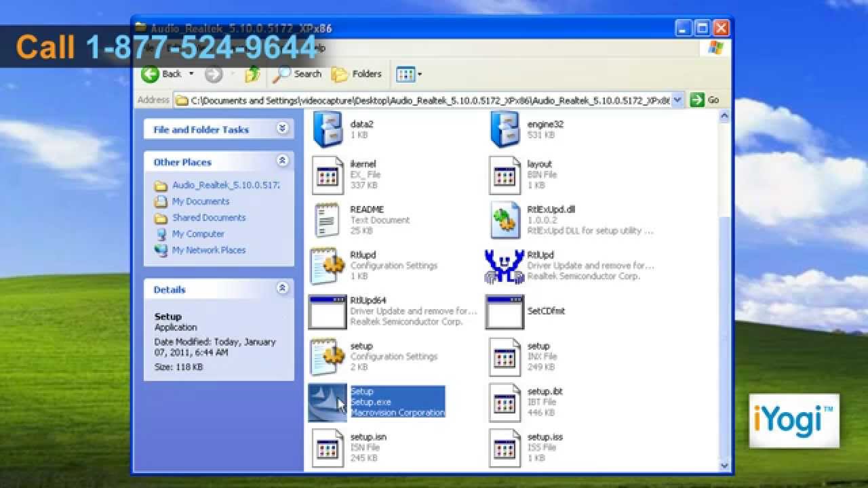Screen dimensions: 868x488
Task: Select the SetCDfmt application icon
Action: click(x=505, y=312)
